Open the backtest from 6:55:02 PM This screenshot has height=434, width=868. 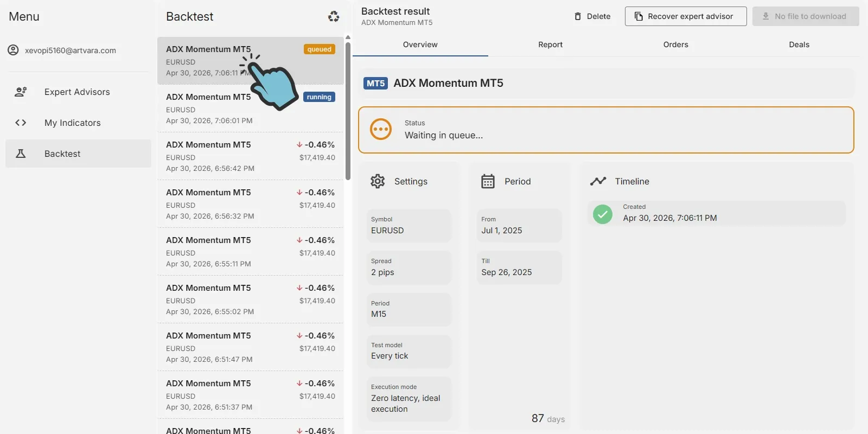click(x=251, y=299)
